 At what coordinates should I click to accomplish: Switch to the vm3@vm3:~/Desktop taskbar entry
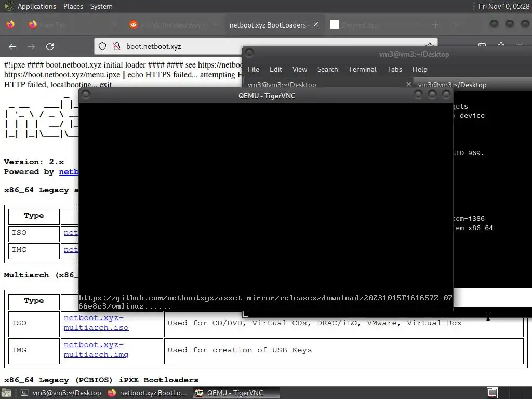pyautogui.click(x=61, y=393)
